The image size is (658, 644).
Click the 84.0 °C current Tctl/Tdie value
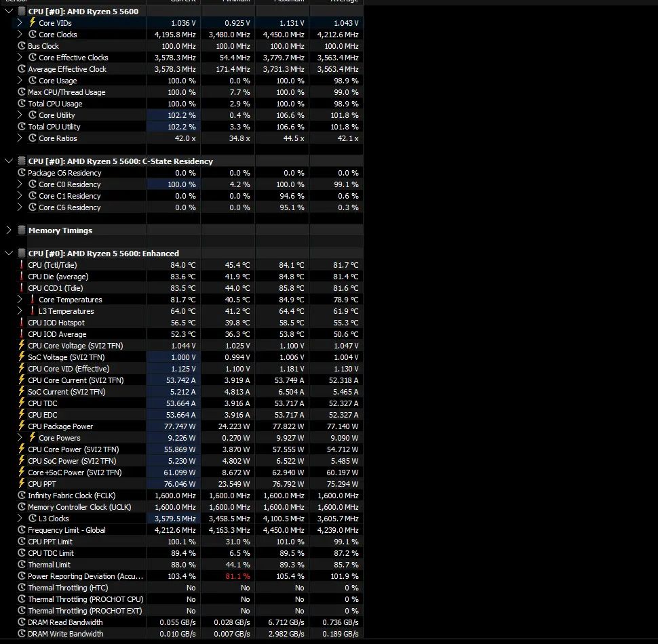[x=183, y=265]
